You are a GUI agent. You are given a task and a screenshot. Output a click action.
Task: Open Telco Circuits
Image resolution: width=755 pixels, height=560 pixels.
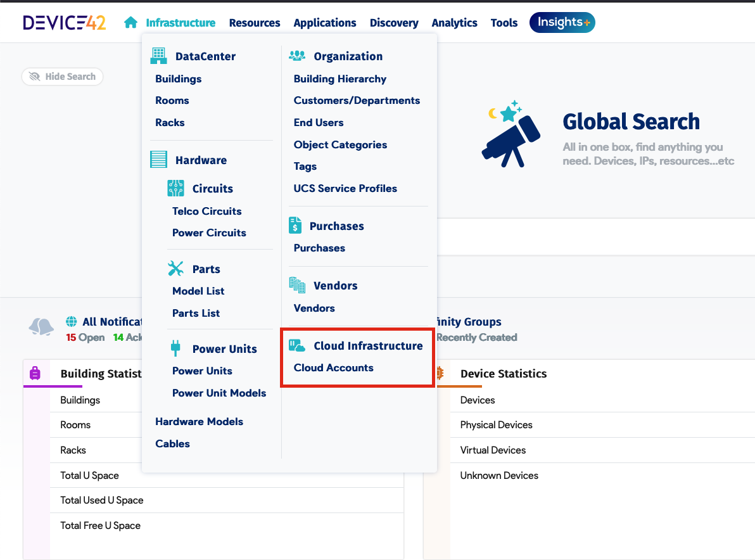207,212
